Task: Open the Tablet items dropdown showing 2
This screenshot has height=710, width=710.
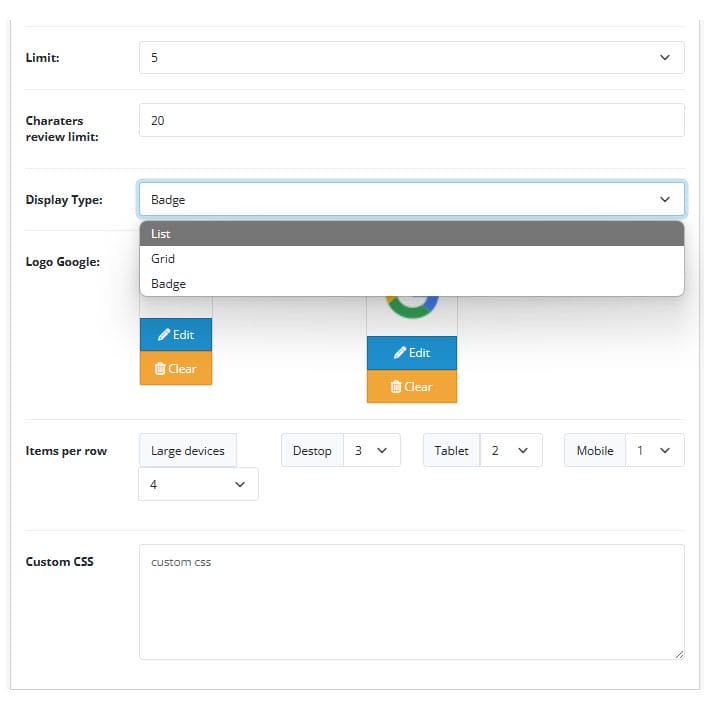Action: (x=511, y=451)
